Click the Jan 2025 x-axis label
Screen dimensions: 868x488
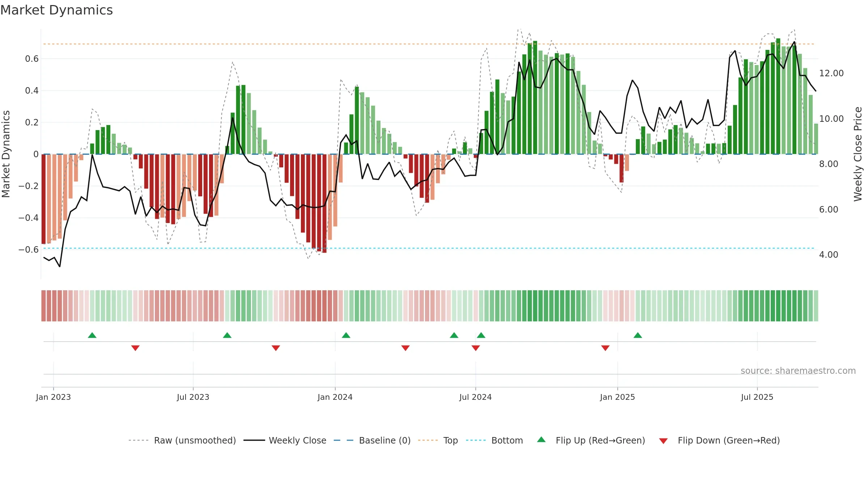(x=618, y=397)
